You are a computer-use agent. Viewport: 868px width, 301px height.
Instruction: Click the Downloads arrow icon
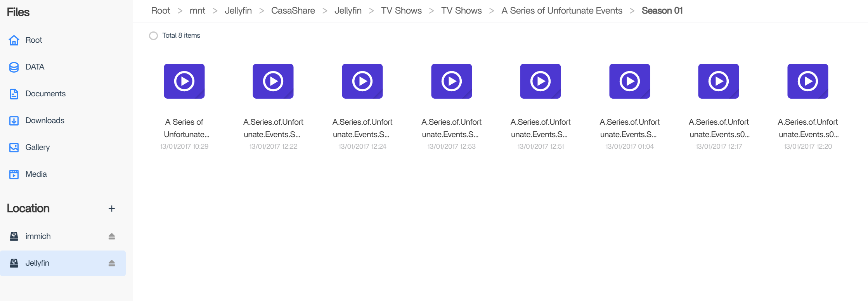click(14, 121)
